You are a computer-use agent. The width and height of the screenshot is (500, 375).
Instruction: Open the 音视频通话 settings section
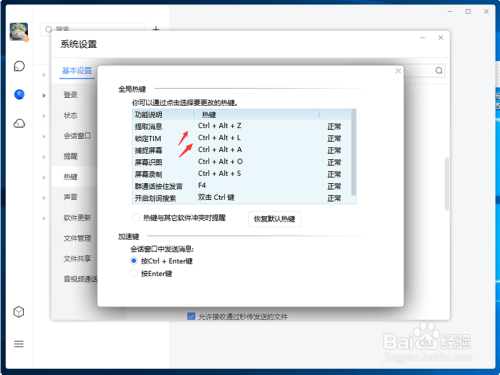click(80, 279)
